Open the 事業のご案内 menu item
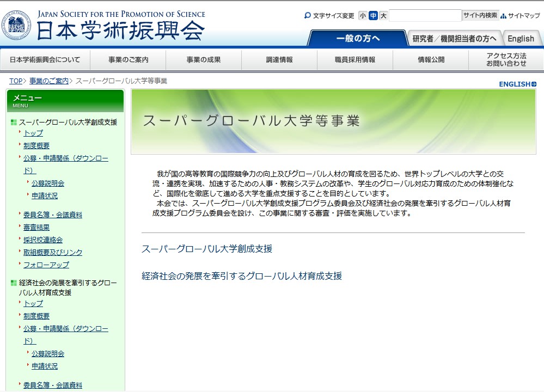 [129, 60]
